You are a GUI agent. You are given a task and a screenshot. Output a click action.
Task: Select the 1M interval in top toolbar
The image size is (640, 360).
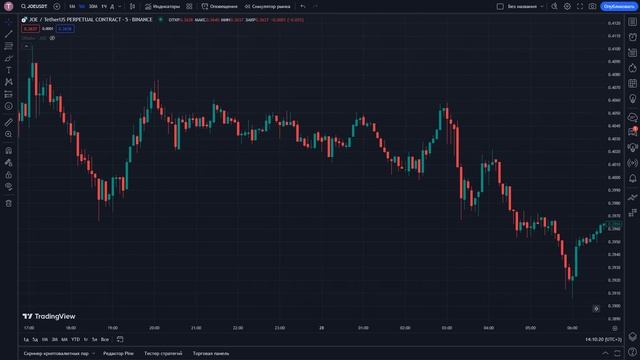[x=72, y=7]
